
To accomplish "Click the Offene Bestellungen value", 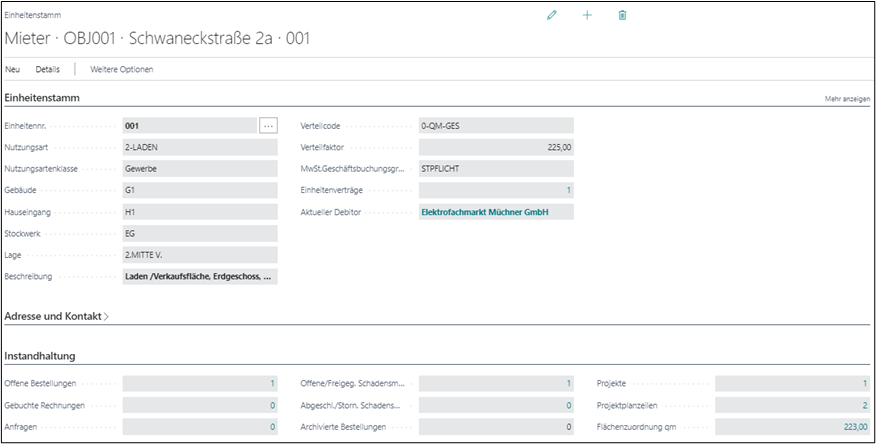I will pyautogui.click(x=271, y=383).
